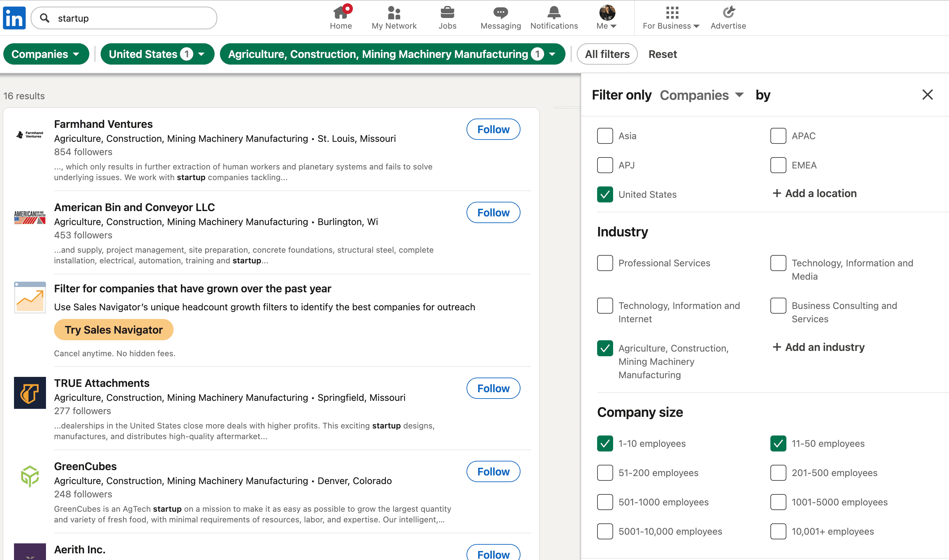The image size is (949, 560).
Task: Uncheck the United States location checkbox
Action: [604, 194]
